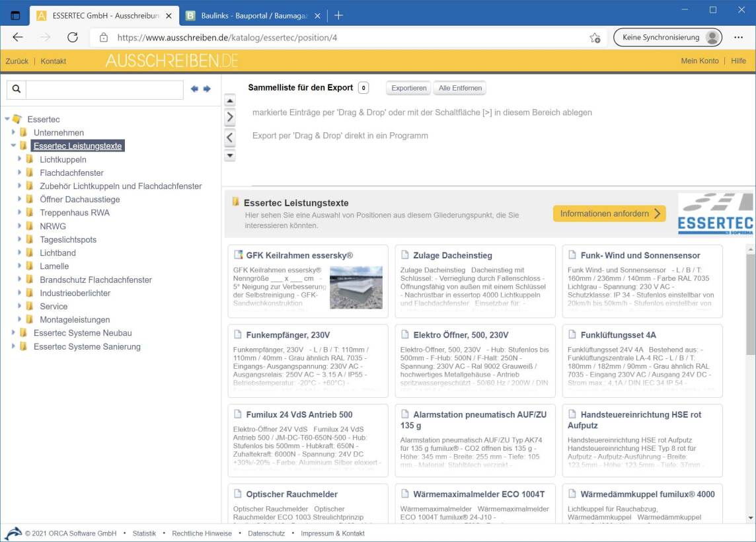The height and width of the screenshot is (542, 756).
Task: Expand the NRWG folder
Action: pyautogui.click(x=20, y=225)
